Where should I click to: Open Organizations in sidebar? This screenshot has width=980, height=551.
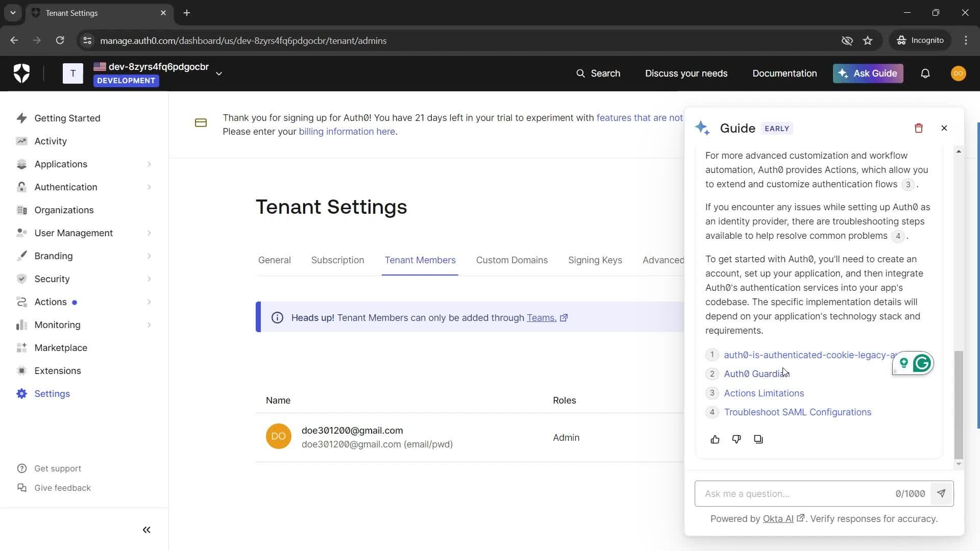[64, 210]
